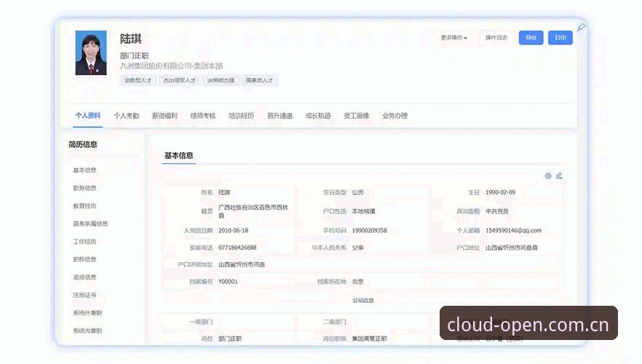Click the 基本信息 section heading tab

178,156
